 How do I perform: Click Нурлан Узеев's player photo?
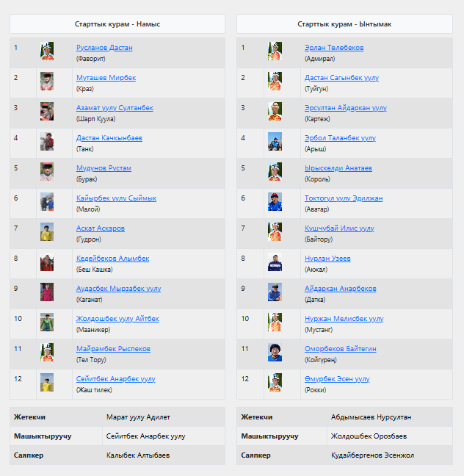coord(275,262)
